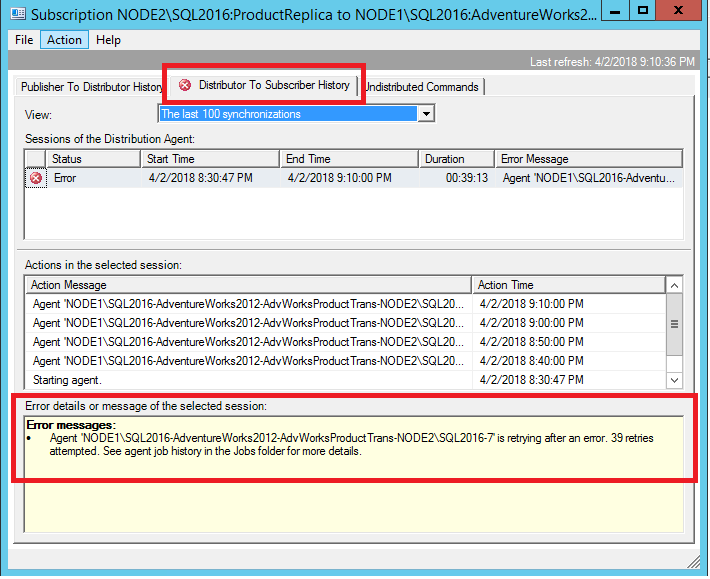The height and width of the screenshot is (579, 710).
Task: Open the File menu
Action: click(24, 40)
